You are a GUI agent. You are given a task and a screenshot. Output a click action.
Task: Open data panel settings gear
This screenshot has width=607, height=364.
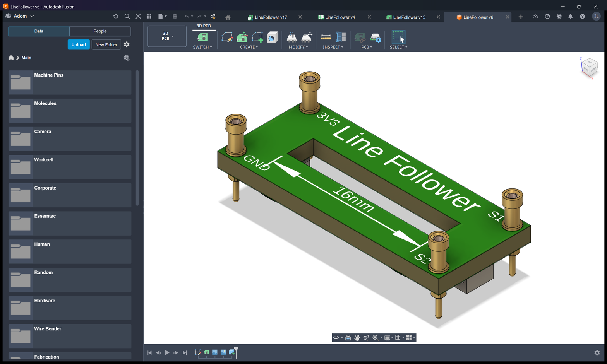click(x=127, y=44)
